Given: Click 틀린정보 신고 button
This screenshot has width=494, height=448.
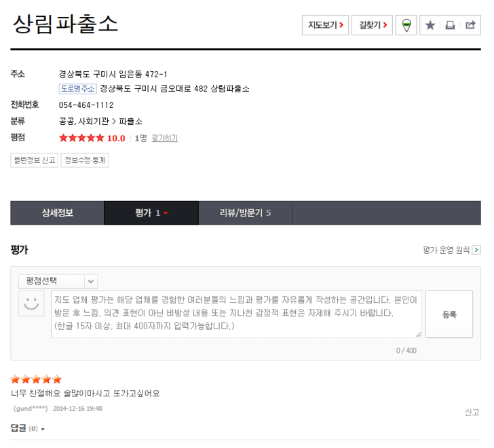Looking at the screenshot, I should point(34,160).
